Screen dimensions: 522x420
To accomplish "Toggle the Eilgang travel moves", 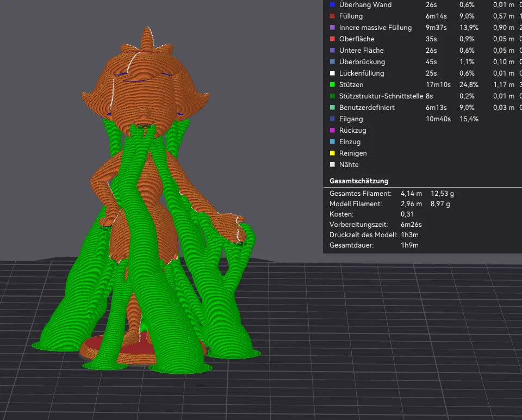I will tap(351, 119).
